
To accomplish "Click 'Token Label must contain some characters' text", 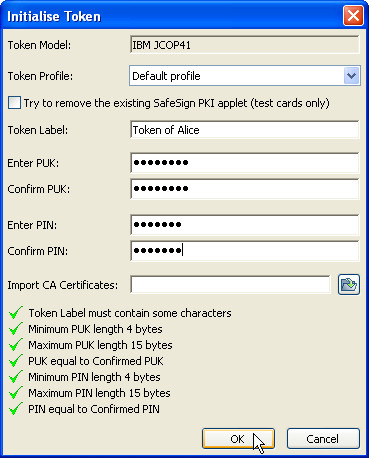I will click(x=130, y=313).
